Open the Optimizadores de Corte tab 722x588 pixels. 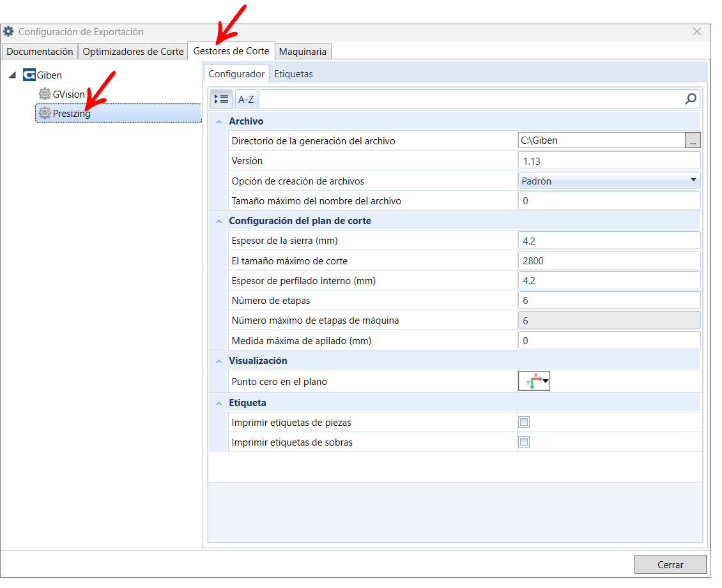point(133,52)
